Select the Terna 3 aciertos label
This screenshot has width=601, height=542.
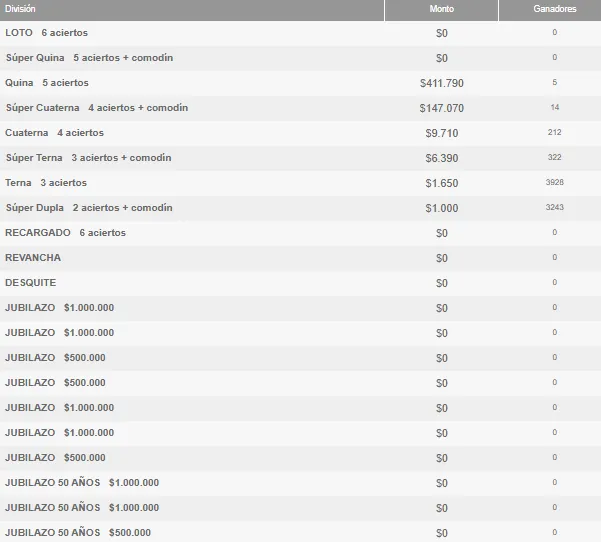pos(46,183)
